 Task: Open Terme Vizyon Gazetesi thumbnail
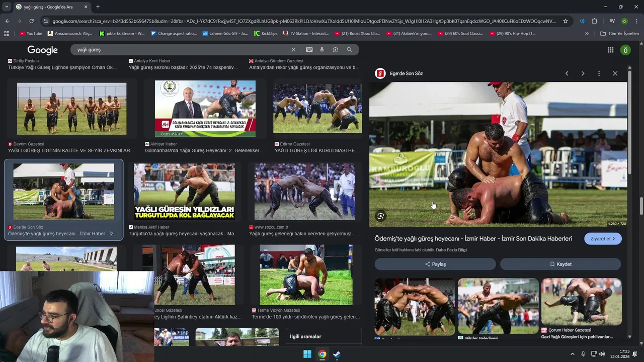306,275
